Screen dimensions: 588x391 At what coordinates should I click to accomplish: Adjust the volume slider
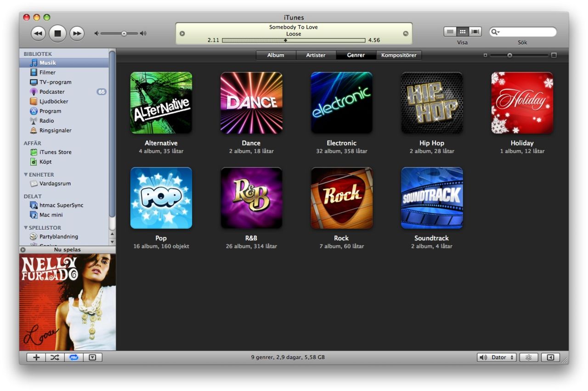coord(124,33)
